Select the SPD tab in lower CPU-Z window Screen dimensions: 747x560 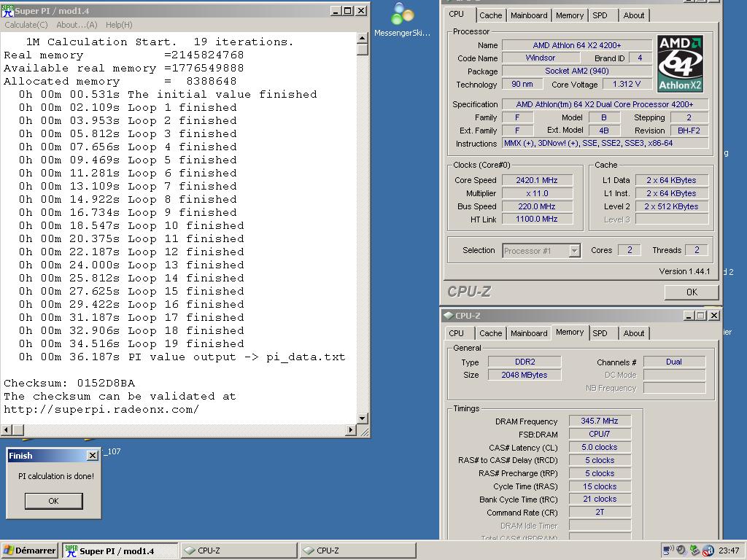(600, 332)
